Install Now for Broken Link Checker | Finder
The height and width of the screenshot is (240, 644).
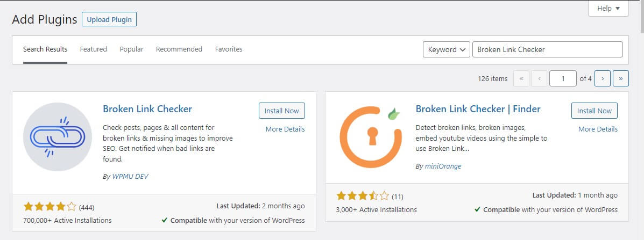pyautogui.click(x=595, y=111)
